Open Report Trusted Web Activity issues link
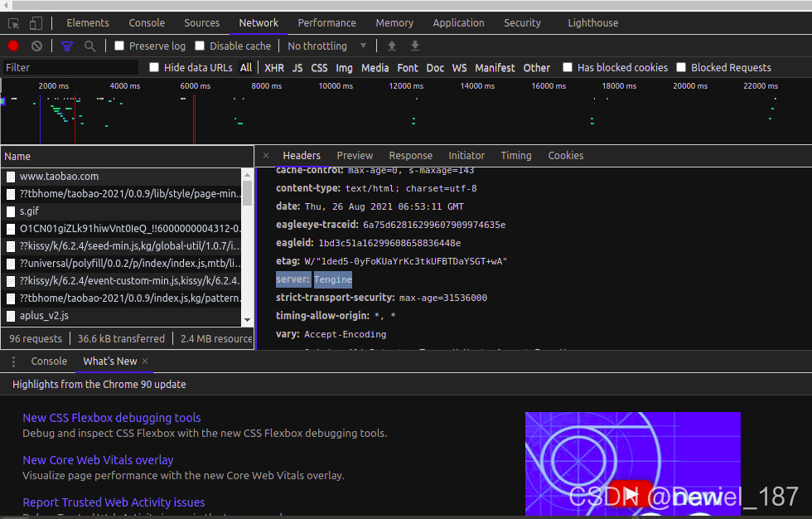 114,502
